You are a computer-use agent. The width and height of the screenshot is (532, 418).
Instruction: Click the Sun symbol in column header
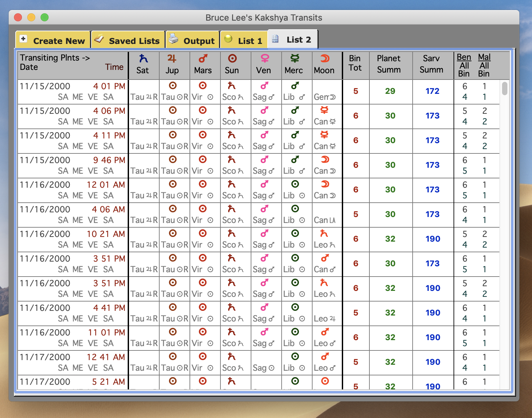pyautogui.click(x=232, y=59)
